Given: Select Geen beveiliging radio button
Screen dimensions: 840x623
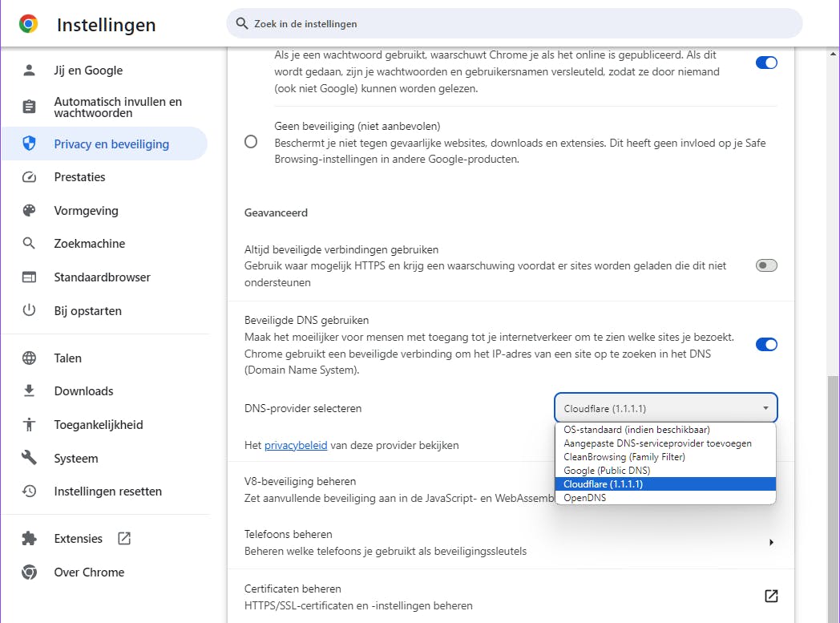Looking at the screenshot, I should pos(251,142).
